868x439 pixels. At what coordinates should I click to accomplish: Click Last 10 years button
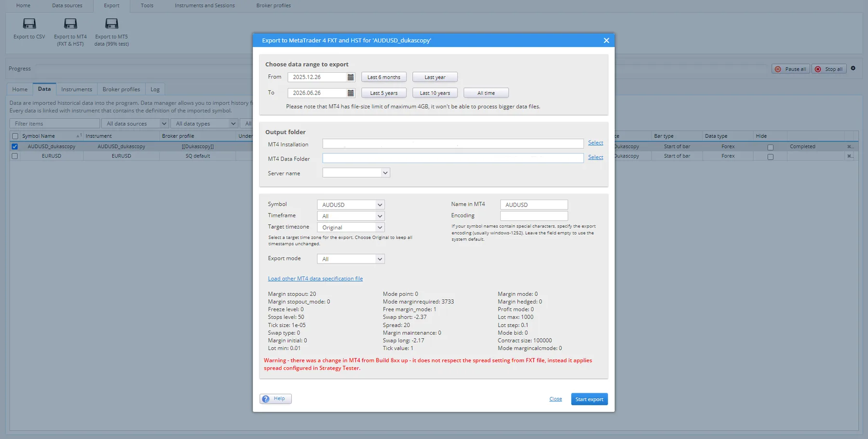[x=435, y=93]
